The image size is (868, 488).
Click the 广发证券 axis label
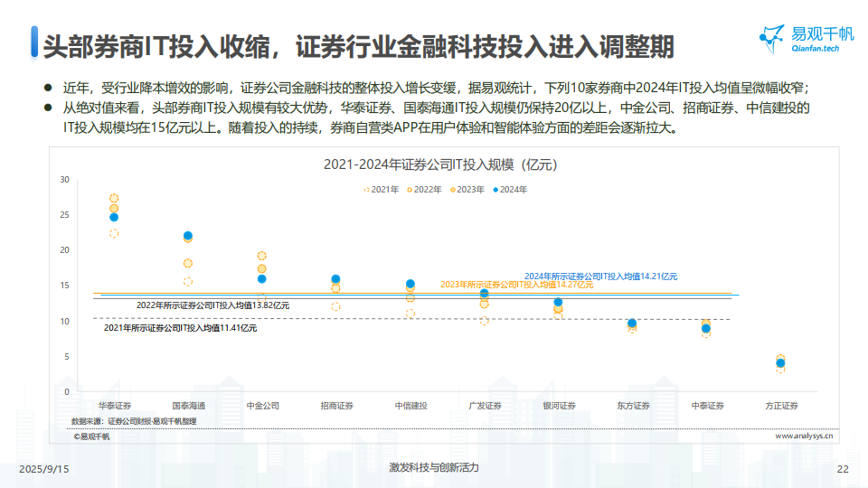(x=484, y=406)
